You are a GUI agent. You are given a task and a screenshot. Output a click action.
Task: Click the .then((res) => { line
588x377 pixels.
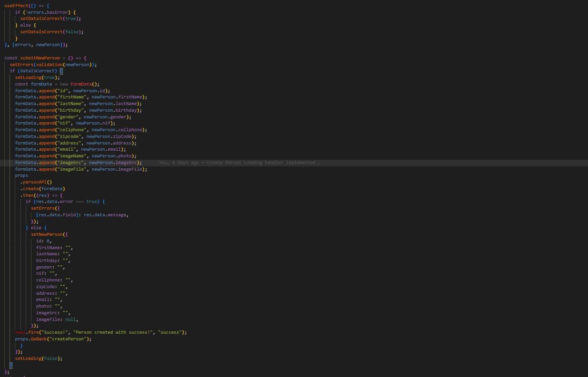tap(41, 195)
